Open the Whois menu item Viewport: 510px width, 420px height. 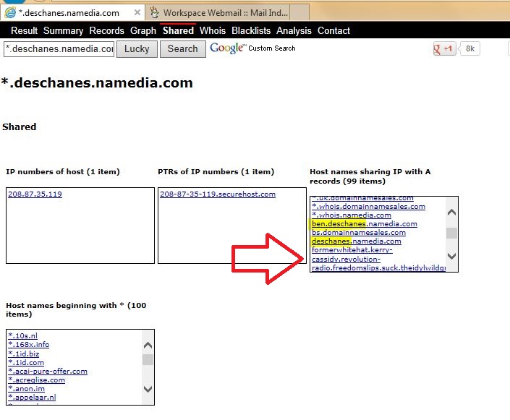point(213,30)
